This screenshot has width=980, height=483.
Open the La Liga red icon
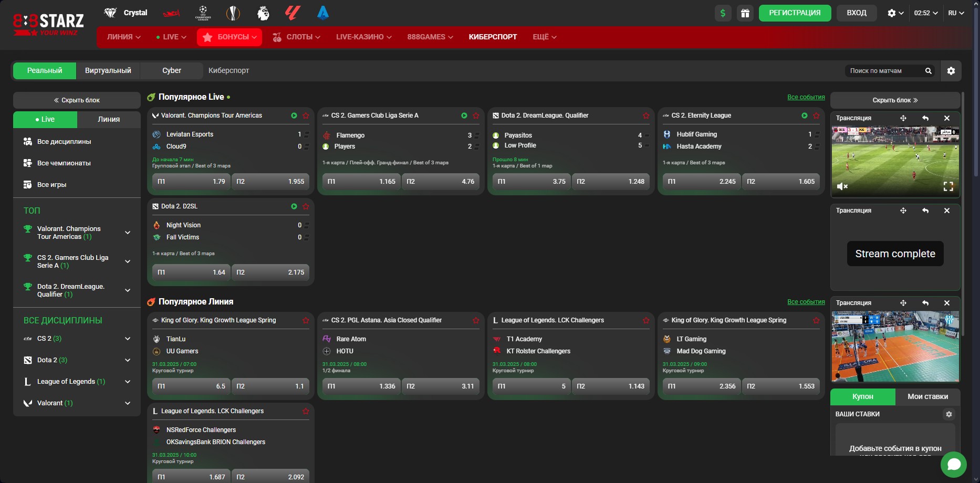point(293,13)
